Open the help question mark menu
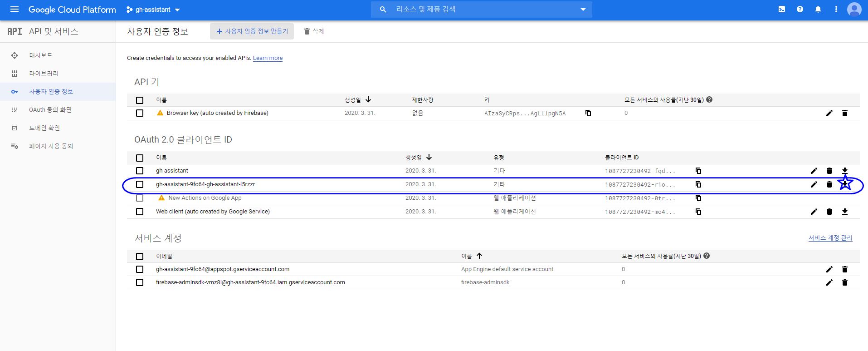 tap(800, 10)
